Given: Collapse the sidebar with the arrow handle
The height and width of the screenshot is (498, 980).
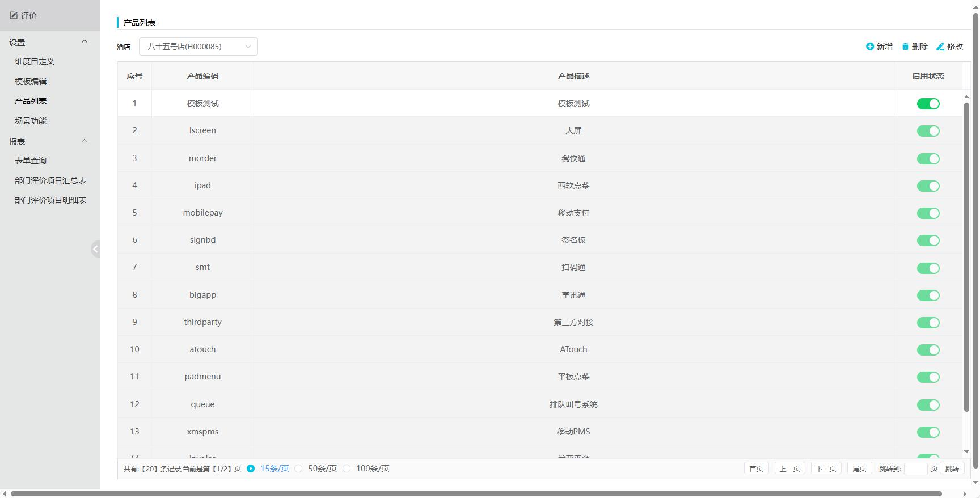Looking at the screenshot, I should tap(95, 249).
